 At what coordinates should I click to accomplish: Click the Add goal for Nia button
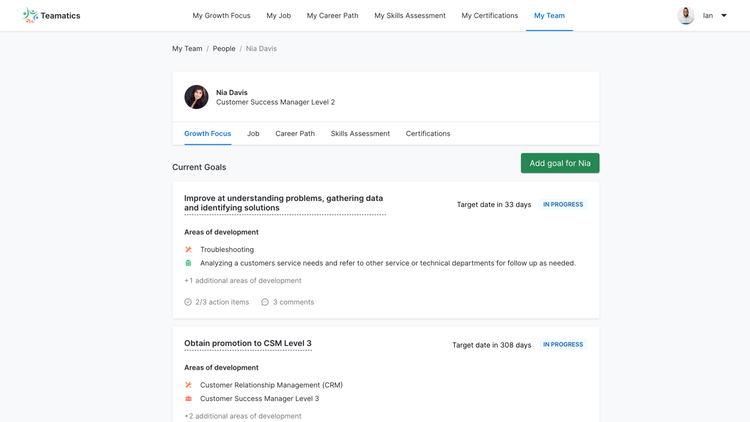[x=560, y=163]
